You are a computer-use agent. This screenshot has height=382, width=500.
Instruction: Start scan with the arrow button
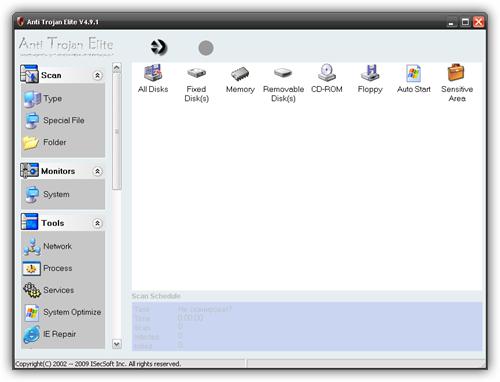point(159,47)
